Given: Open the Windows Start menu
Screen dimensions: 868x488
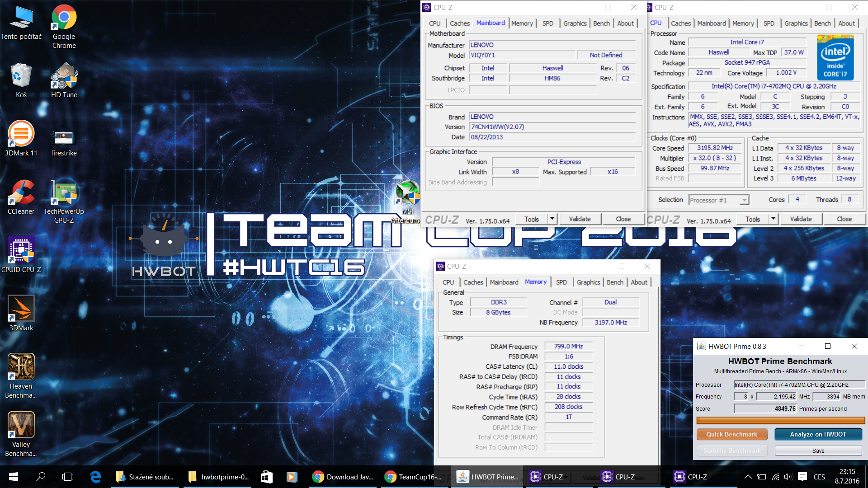Looking at the screenshot, I should point(13,477).
